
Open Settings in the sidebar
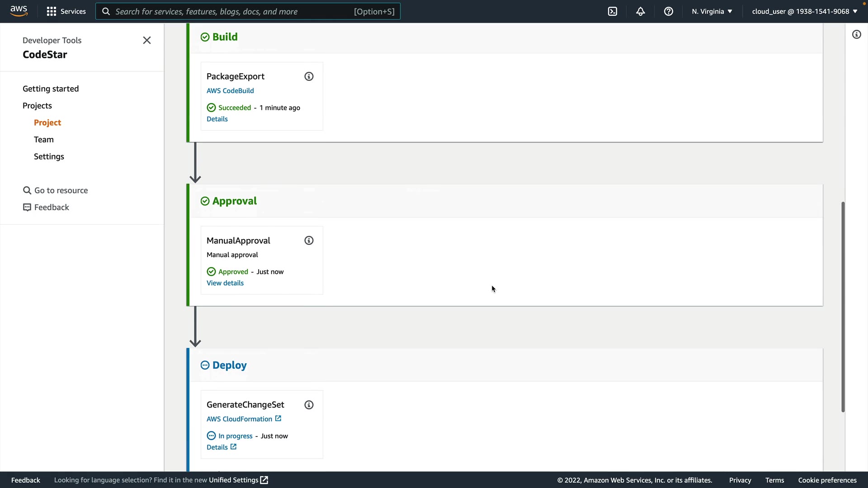pos(49,156)
